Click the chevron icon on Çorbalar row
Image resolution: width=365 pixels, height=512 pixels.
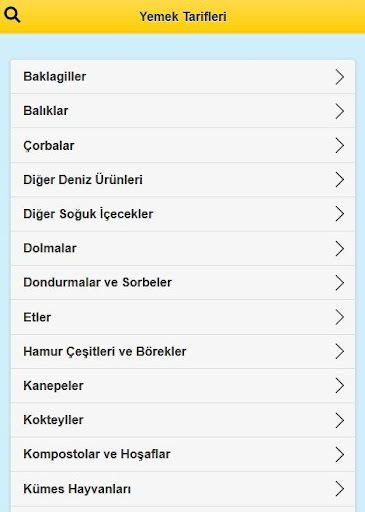[340, 145]
